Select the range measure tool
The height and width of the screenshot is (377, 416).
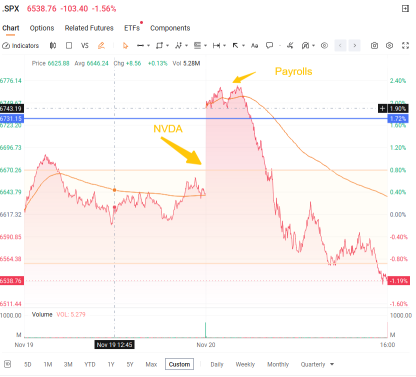(217, 46)
